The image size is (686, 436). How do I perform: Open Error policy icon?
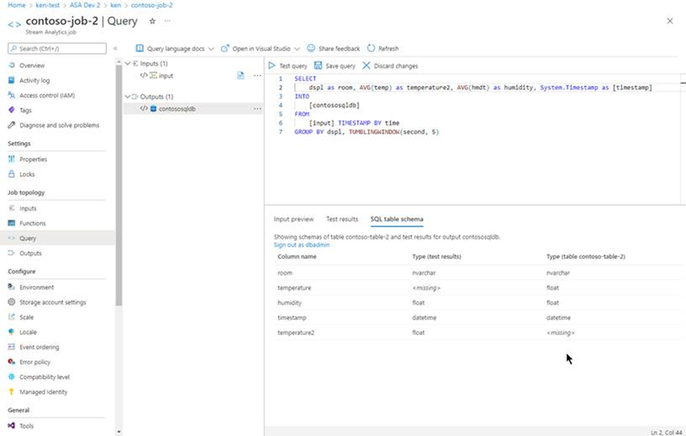coord(11,362)
